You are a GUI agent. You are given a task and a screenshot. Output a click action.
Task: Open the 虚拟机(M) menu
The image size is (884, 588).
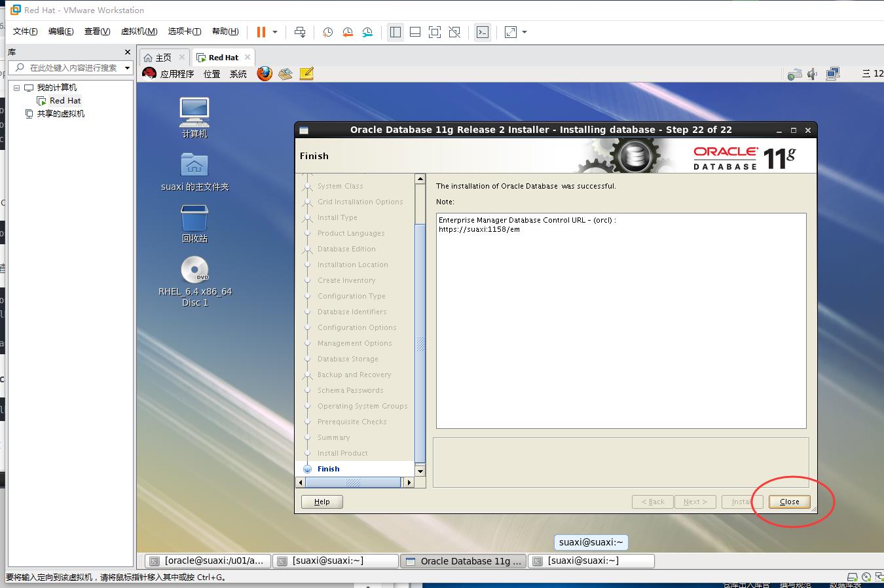139,31
